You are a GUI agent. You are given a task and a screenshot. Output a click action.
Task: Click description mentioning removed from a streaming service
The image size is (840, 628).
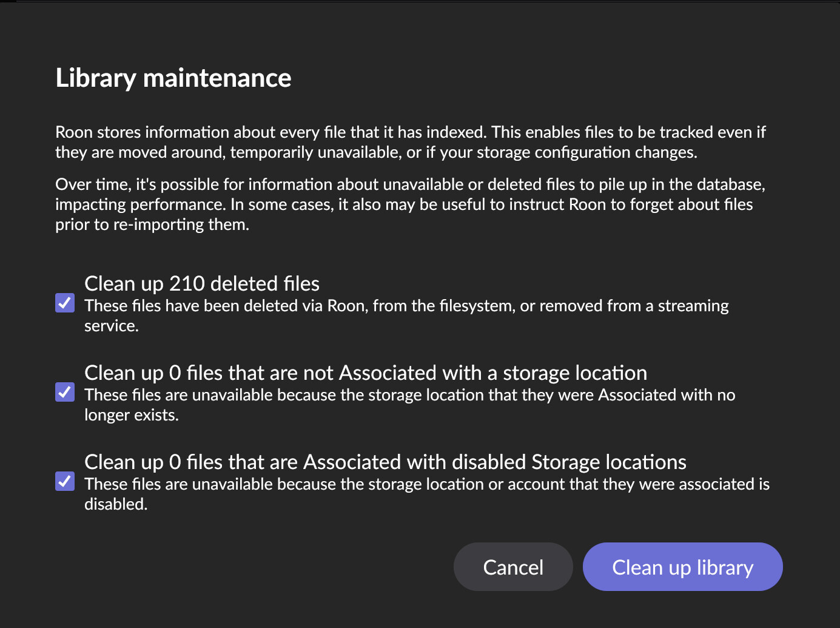tap(406, 306)
